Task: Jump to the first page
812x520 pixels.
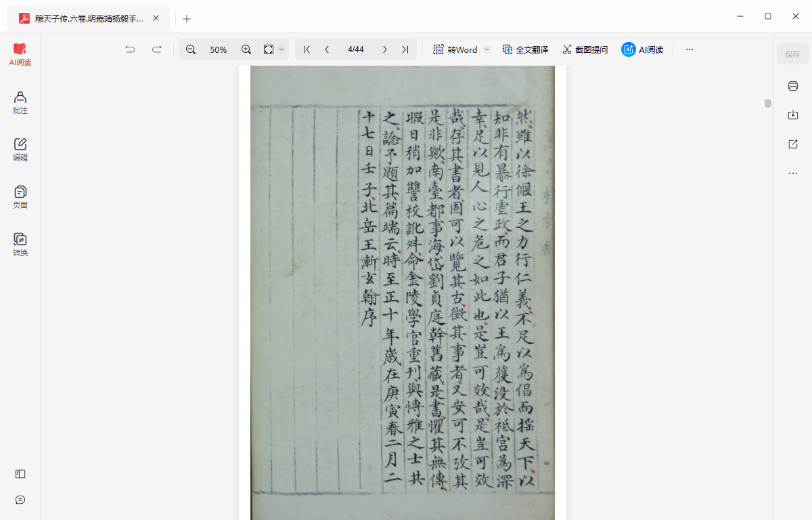Action: point(307,49)
